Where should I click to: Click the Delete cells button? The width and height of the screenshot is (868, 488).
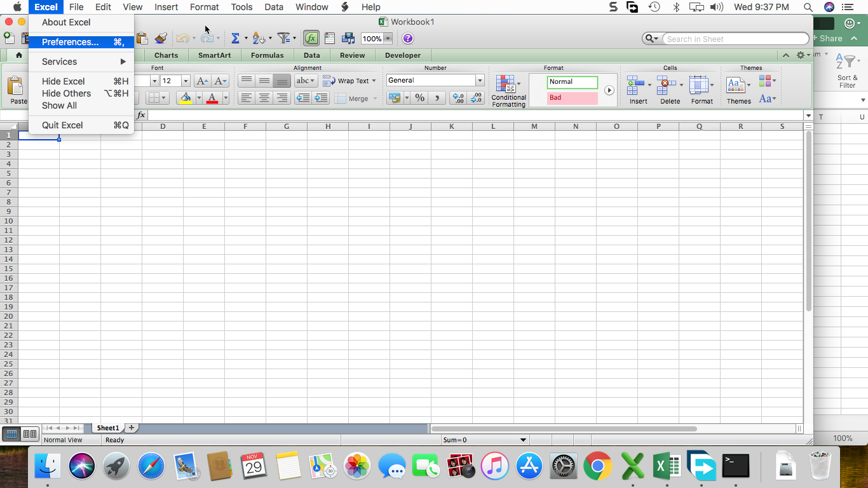[x=670, y=90]
